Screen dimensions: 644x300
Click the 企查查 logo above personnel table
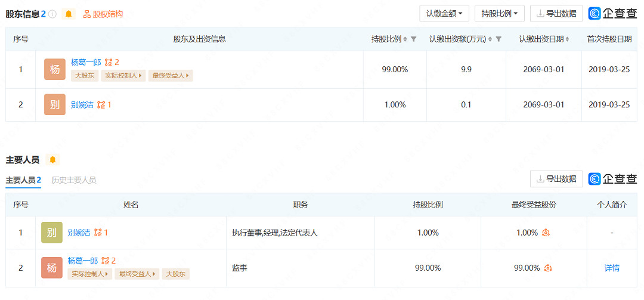click(613, 179)
